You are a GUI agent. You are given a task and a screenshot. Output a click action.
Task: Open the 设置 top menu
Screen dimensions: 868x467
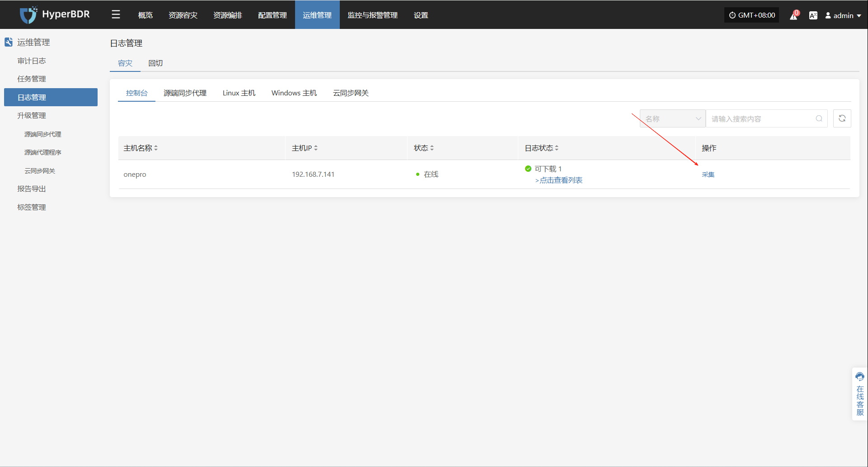click(x=421, y=15)
